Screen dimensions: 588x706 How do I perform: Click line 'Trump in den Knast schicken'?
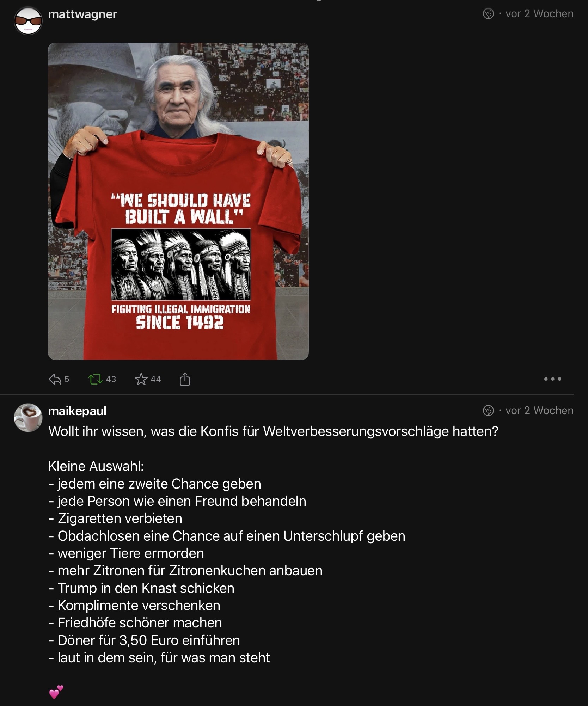pos(141,588)
